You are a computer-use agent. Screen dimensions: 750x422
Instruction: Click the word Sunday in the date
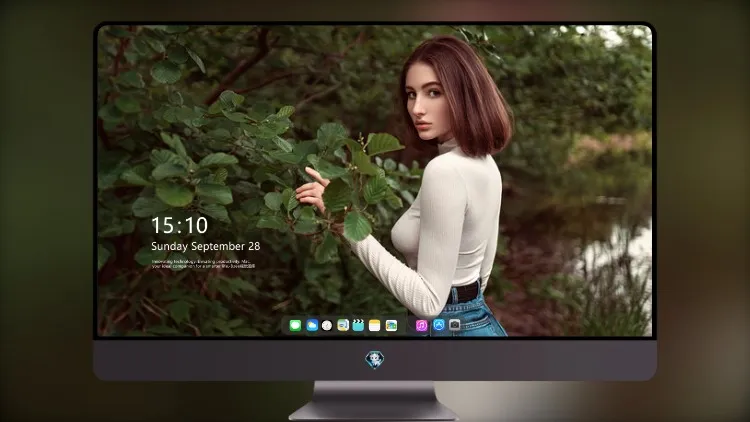(x=169, y=246)
